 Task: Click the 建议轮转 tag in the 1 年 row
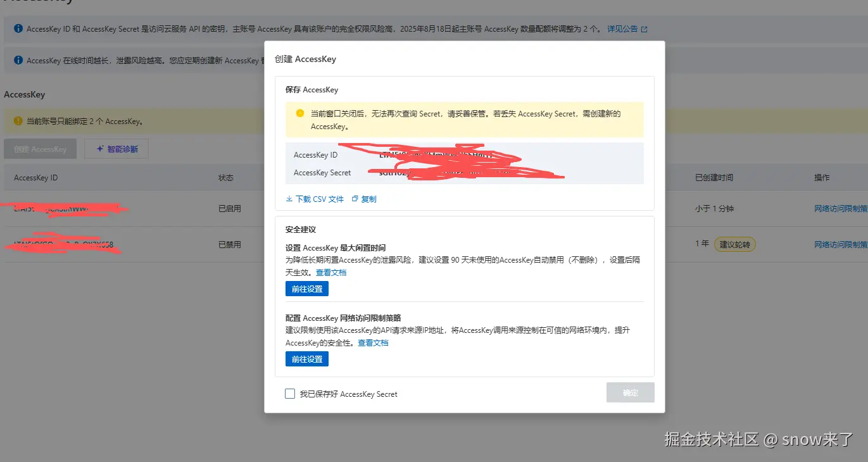735,244
